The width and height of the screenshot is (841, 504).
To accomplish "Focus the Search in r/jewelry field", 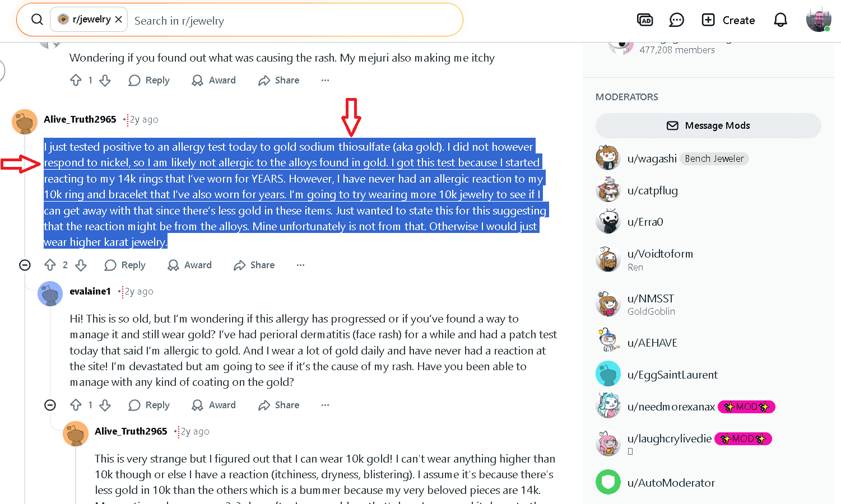I will pyautogui.click(x=291, y=21).
